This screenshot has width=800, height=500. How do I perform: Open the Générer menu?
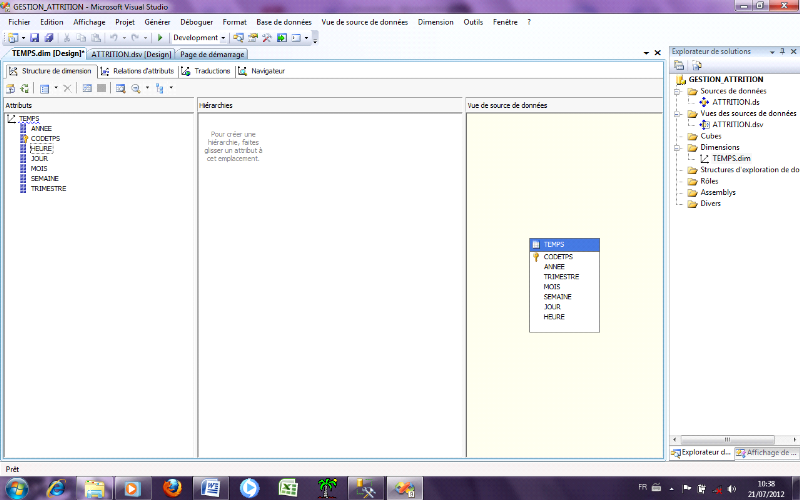tap(157, 21)
